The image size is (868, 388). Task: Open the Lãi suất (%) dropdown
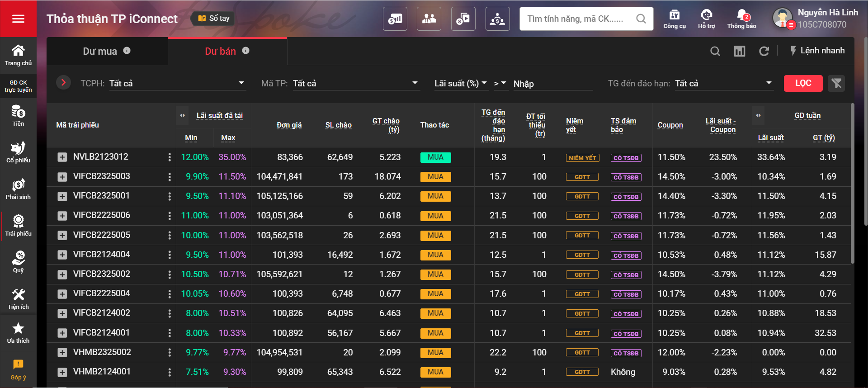tap(461, 83)
